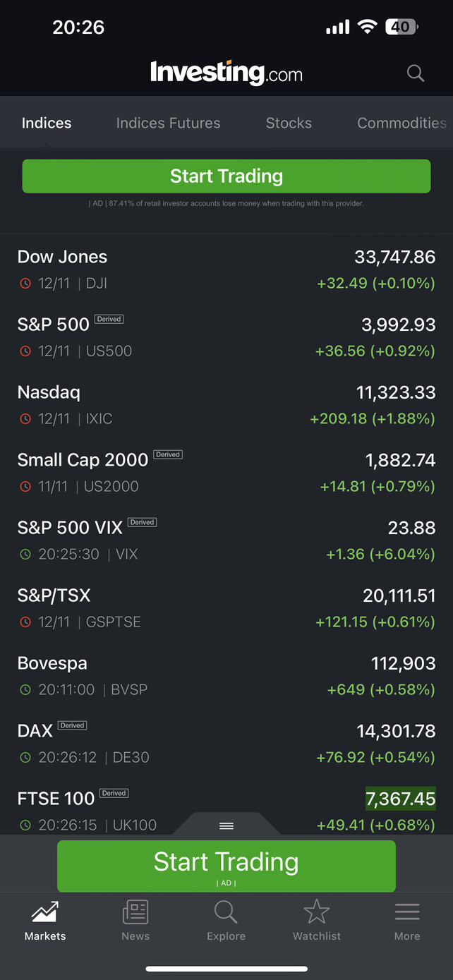Tap the red clock icon under Dow Jones

tap(25, 284)
